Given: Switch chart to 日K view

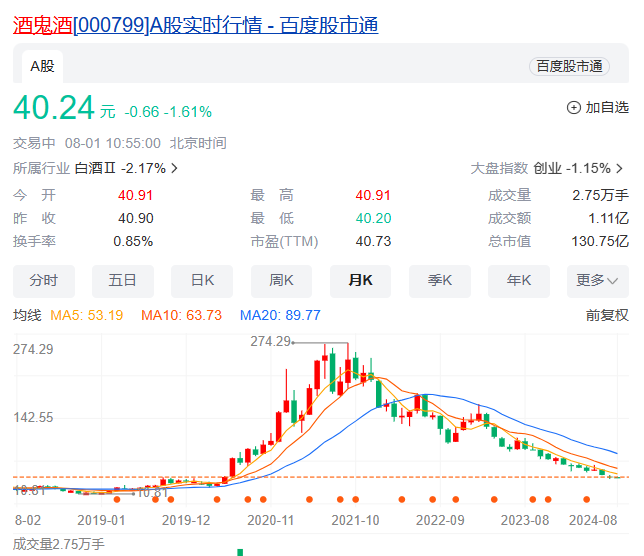Looking at the screenshot, I should click(202, 281).
